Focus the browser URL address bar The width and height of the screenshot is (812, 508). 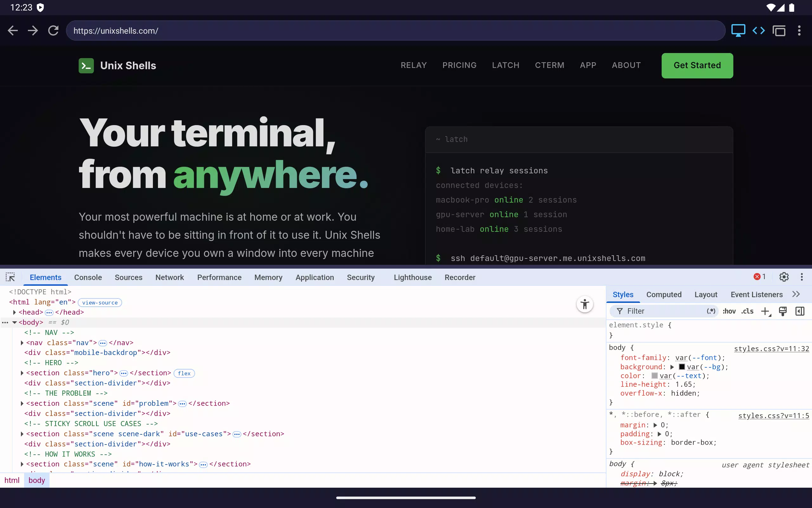395,30
